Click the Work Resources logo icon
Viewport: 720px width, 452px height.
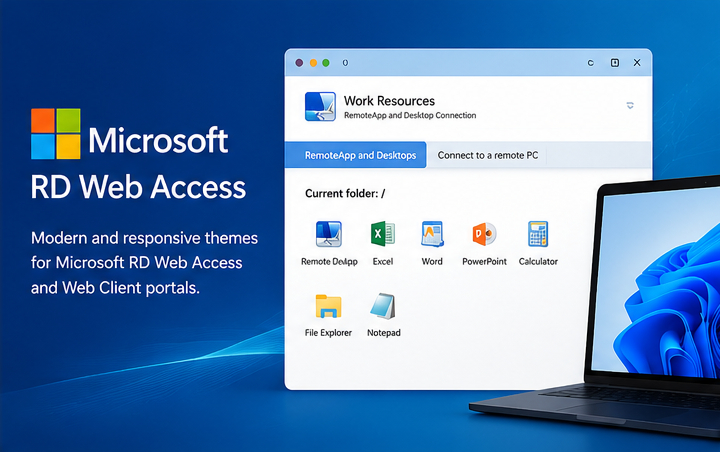pyautogui.click(x=320, y=107)
